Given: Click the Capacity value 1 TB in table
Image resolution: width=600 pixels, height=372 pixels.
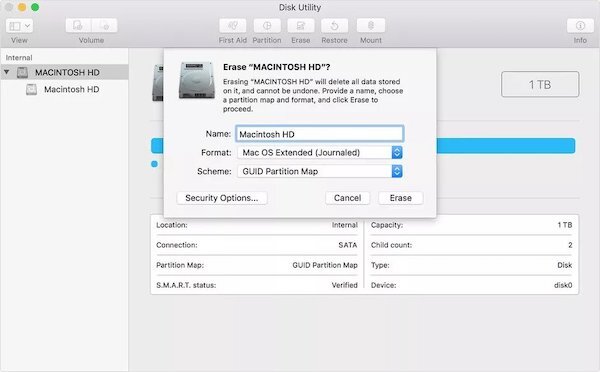Looking at the screenshot, I should [565, 225].
